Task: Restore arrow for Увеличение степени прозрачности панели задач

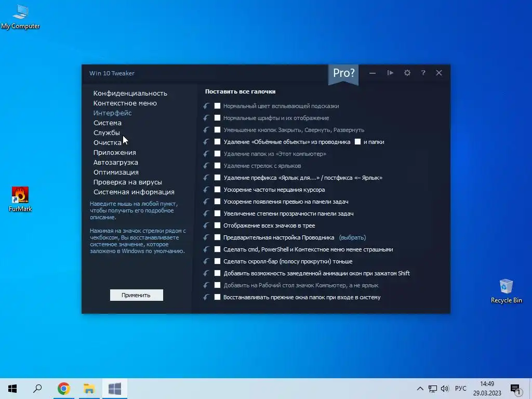Action: (206, 214)
